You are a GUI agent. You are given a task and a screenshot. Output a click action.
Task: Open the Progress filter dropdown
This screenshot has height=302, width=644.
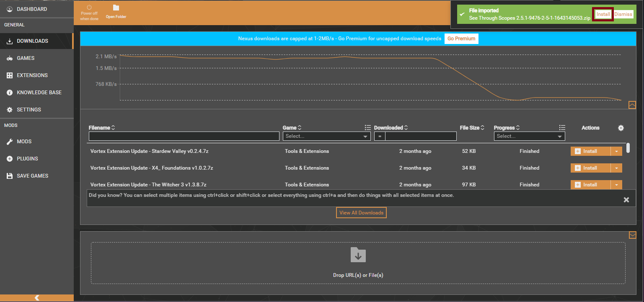coord(530,136)
